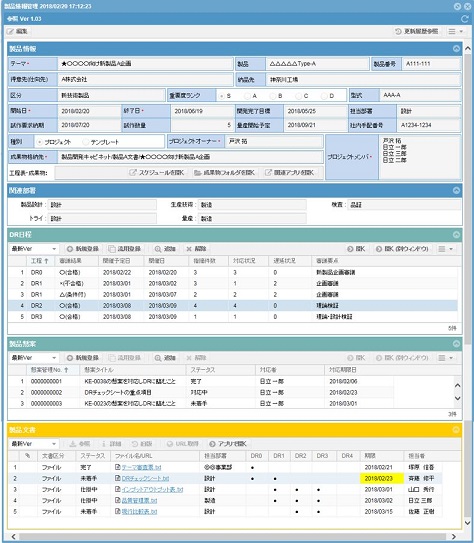Click 開く button in DR日程 toolbar

coord(356,249)
